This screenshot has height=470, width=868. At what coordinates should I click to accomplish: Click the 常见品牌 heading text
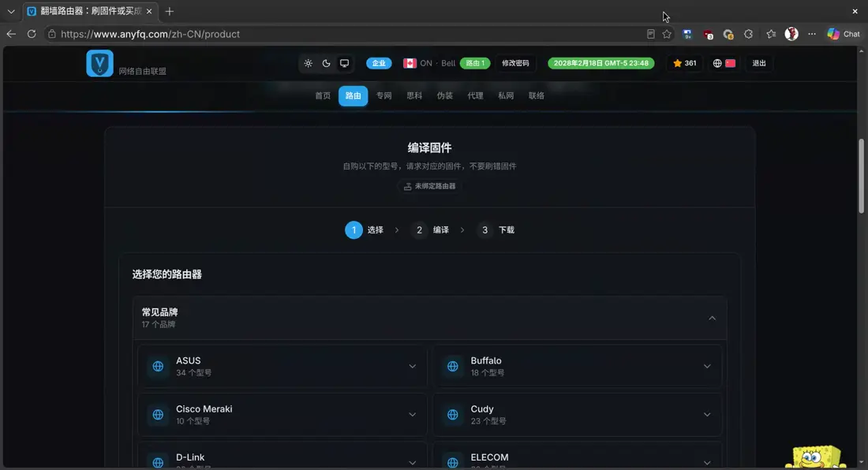coord(159,311)
